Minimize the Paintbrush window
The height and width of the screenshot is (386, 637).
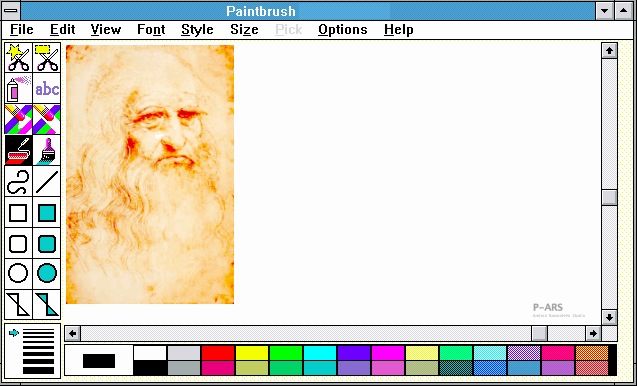coord(604,11)
